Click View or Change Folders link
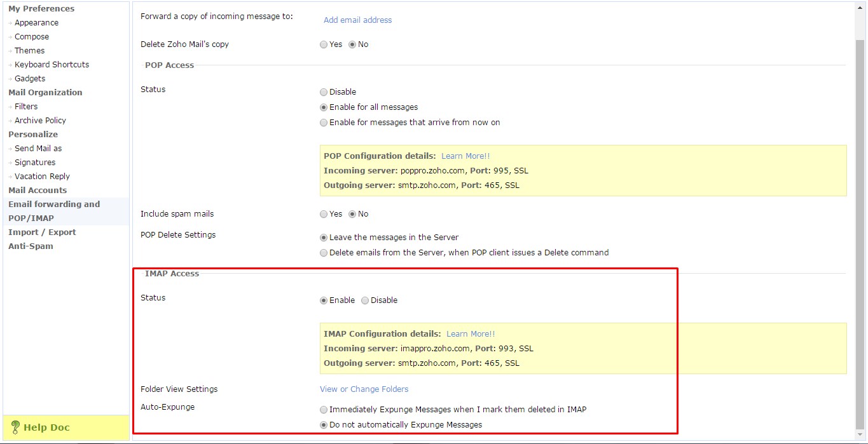Viewport: 868px width, 444px height. pos(364,389)
